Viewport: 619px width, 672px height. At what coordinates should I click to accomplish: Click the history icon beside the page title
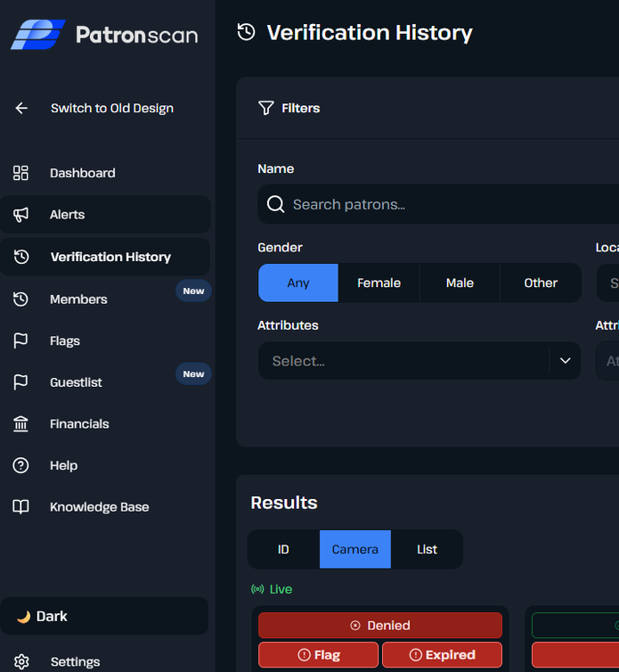(x=247, y=32)
